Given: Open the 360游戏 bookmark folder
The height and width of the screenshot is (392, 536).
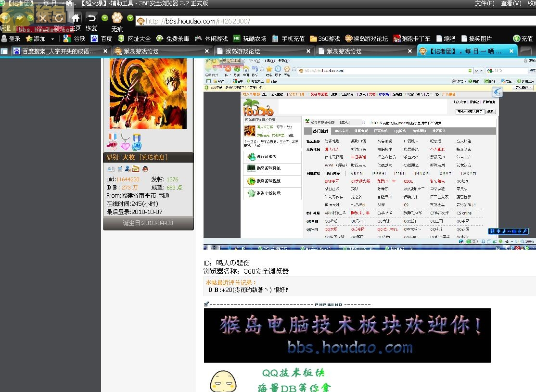Looking at the screenshot, I should point(325,38).
